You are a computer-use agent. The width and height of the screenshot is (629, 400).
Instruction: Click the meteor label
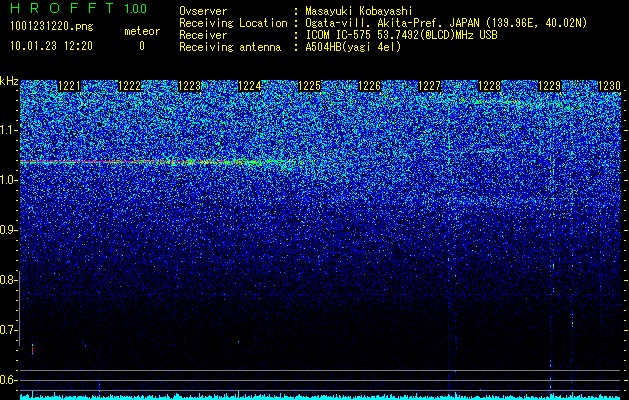point(142,31)
